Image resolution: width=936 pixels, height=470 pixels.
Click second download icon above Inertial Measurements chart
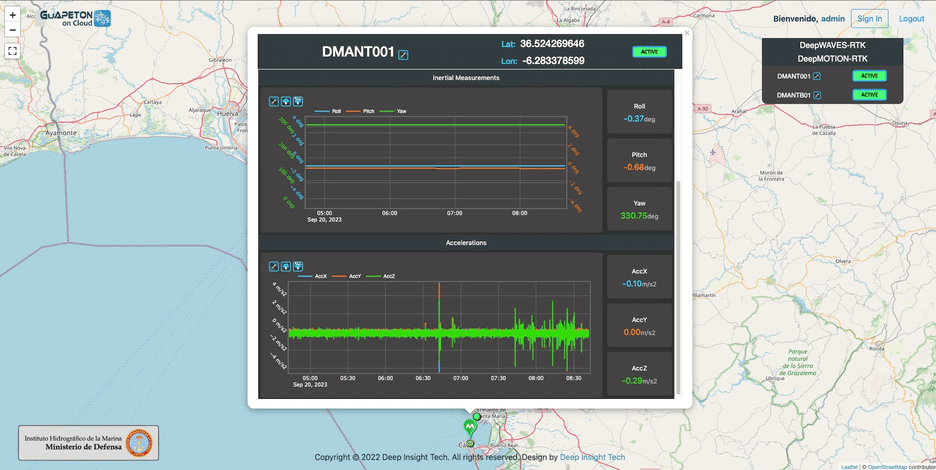click(x=286, y=100)
